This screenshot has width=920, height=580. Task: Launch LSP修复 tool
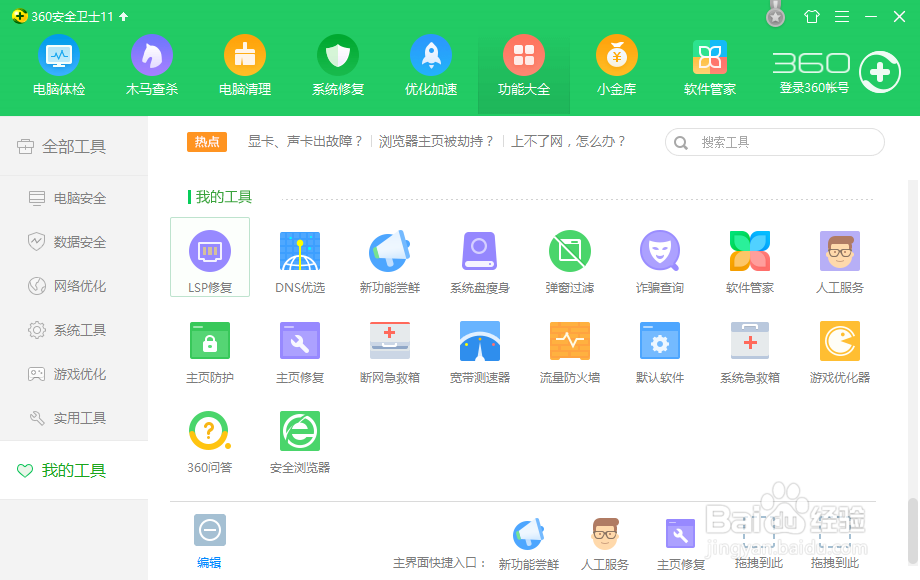[x=210, y=257]
